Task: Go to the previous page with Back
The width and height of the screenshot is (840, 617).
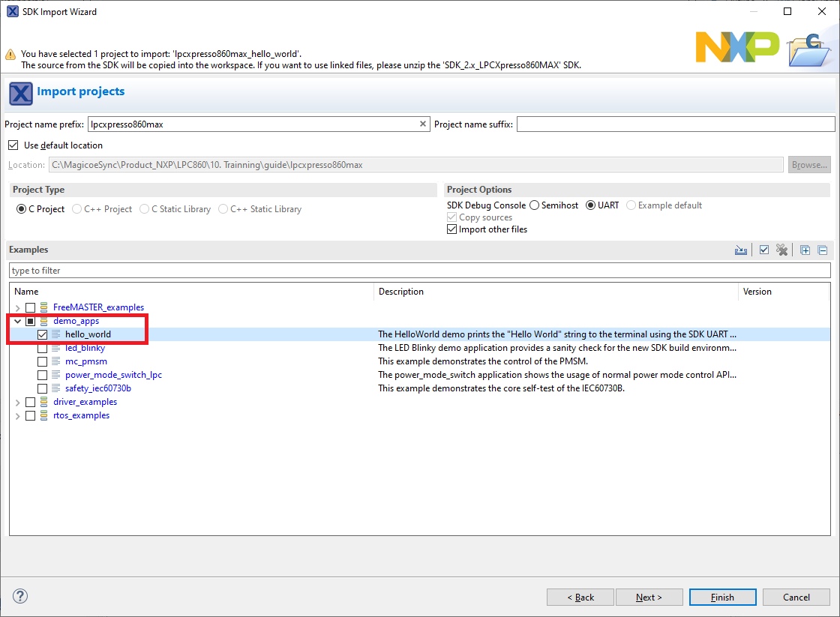Action: (580, 598)
